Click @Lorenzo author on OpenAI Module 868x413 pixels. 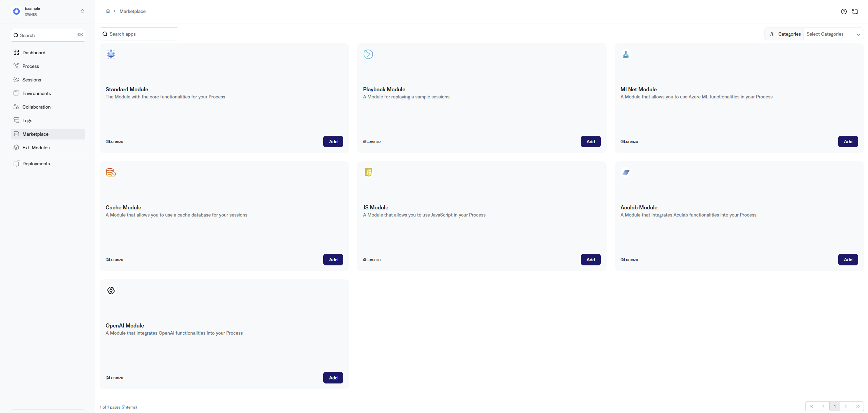click(x=114, y=378)
